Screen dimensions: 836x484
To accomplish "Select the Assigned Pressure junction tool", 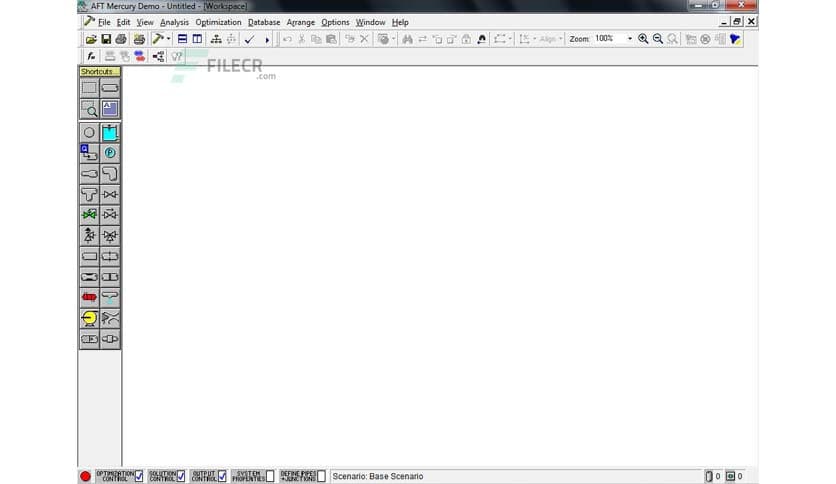I will 110,153.
